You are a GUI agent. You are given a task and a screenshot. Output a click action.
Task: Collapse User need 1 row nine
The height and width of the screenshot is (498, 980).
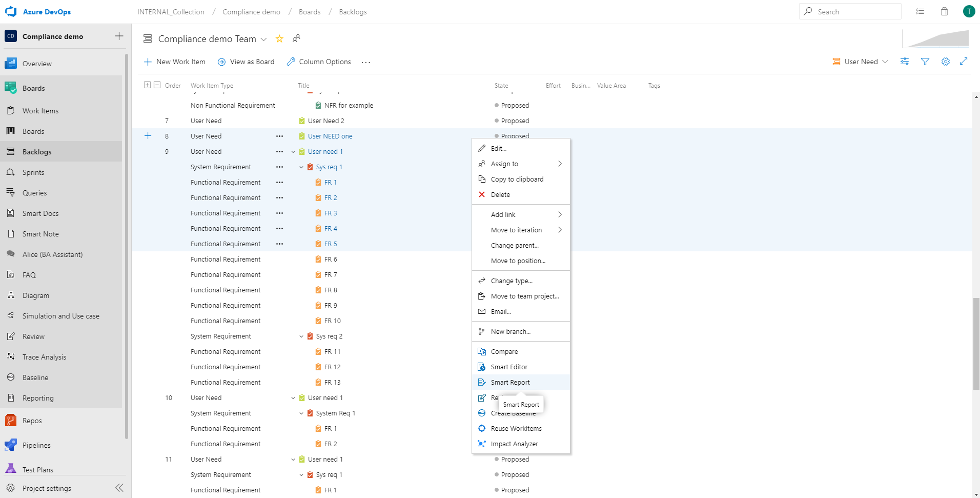pos(293,152)
